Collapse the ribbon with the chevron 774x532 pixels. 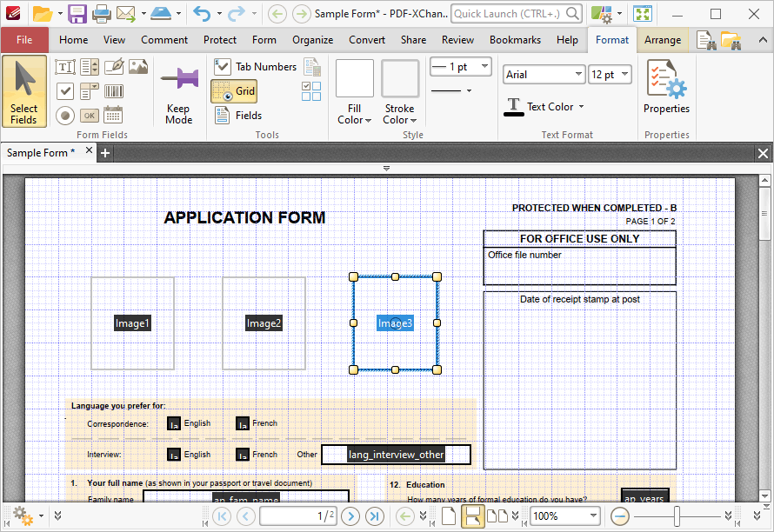point(762,40)
